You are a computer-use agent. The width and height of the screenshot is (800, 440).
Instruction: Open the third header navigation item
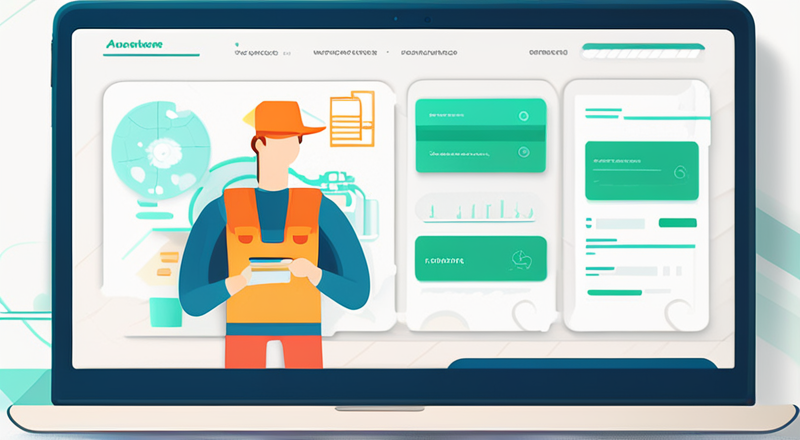click(429, 53)
